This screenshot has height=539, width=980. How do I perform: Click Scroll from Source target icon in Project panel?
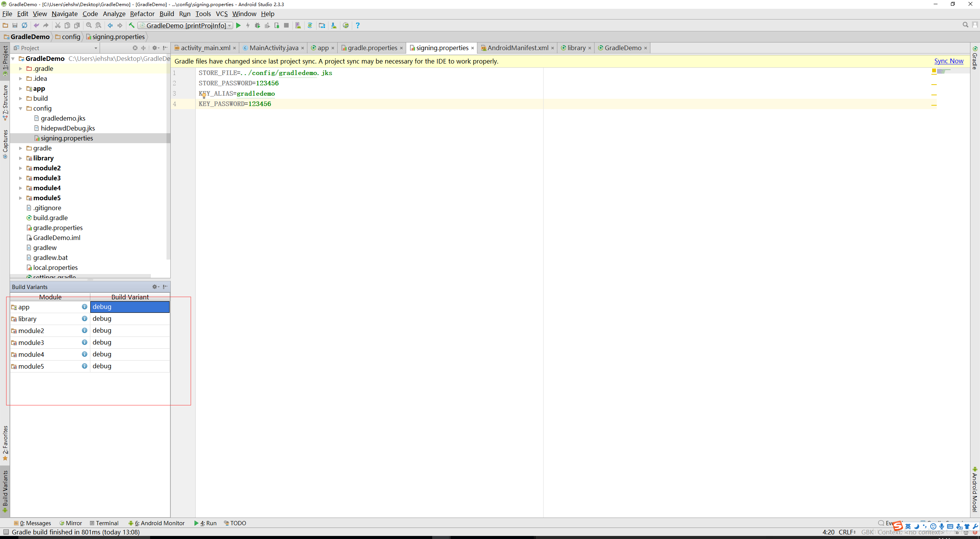135,48
